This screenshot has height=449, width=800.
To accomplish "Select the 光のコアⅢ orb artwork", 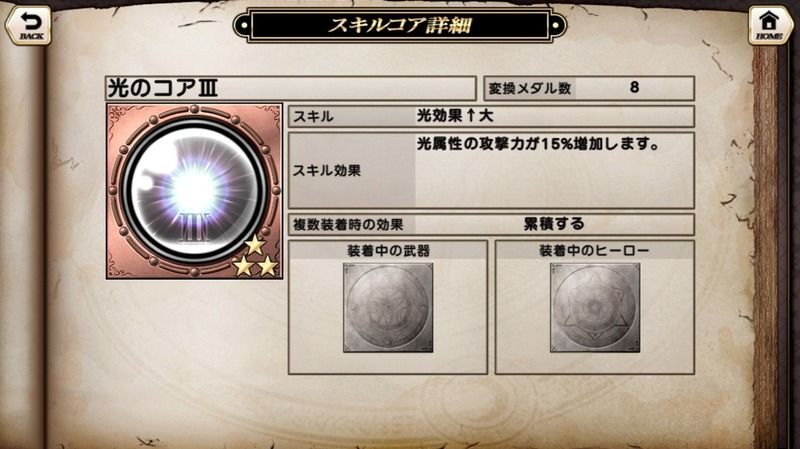I will (x=194, y=191).
